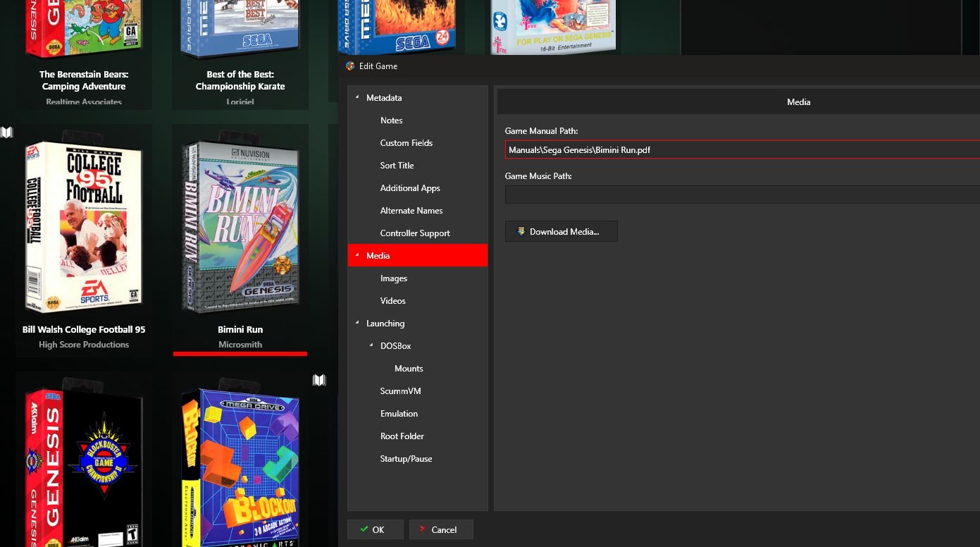Collapse the DOSBox tree node
980x547 pixels.
point(372,345)
